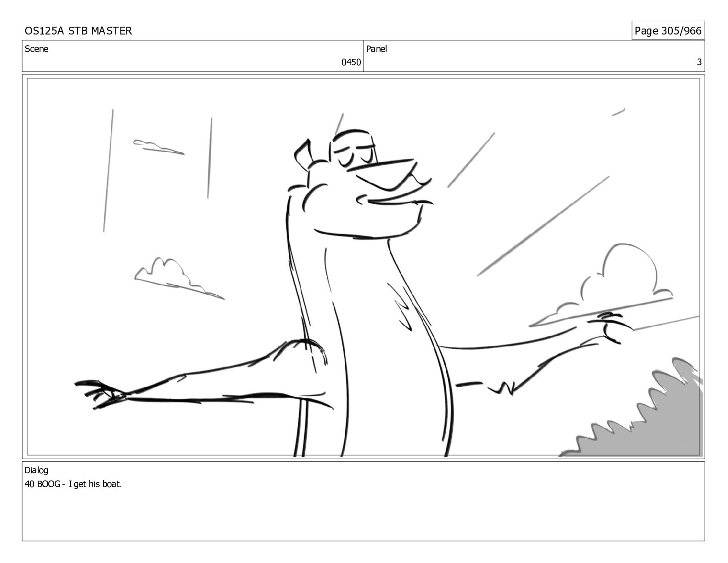This screenshot has height=563, width=728.
Task: Click the 'Dialog' label
Action: pos(36,470)
